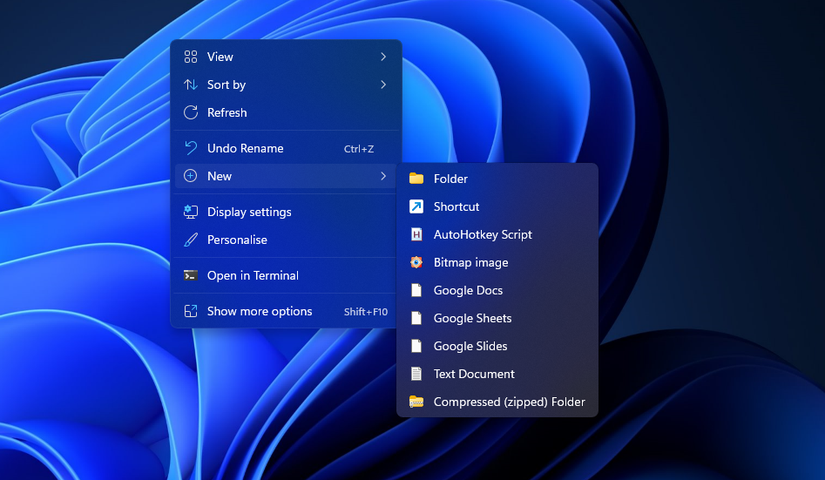Viewport: 825px width, 480px height.
Task: Click the Display settings monitor icon
Action: pyautogui.click(x=190, y=212)
